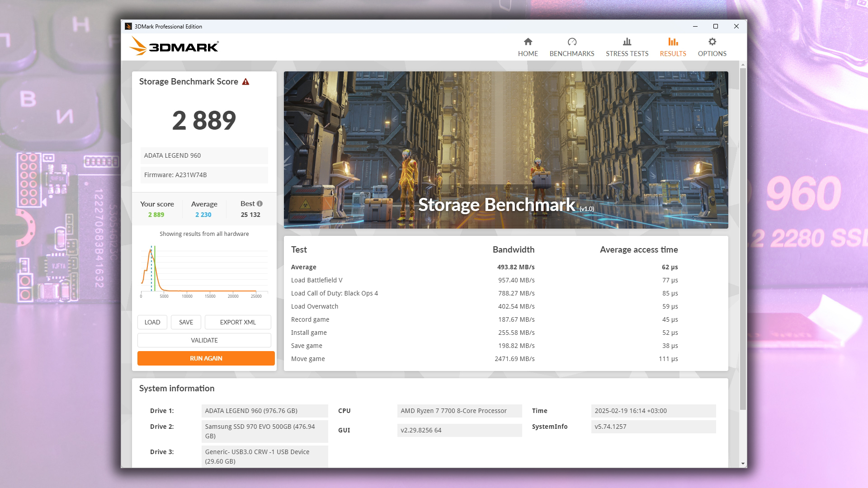Click the Storage Benchmark banner image
The image size is (868, 488).
pyautogui.click(x=505, y=150)
